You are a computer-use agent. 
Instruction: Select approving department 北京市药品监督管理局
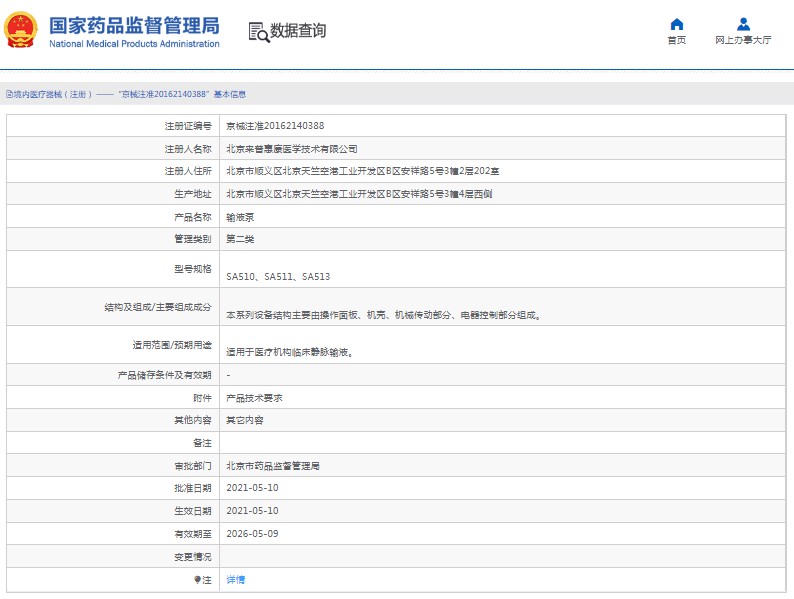(x=273, y=466)
